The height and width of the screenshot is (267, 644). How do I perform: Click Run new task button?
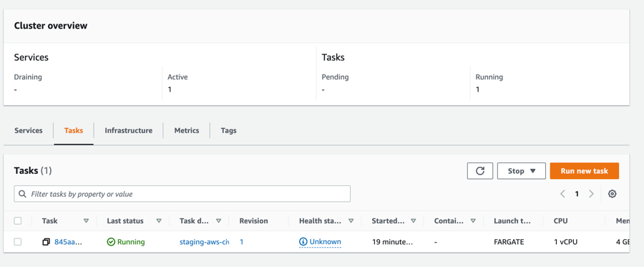584,171
